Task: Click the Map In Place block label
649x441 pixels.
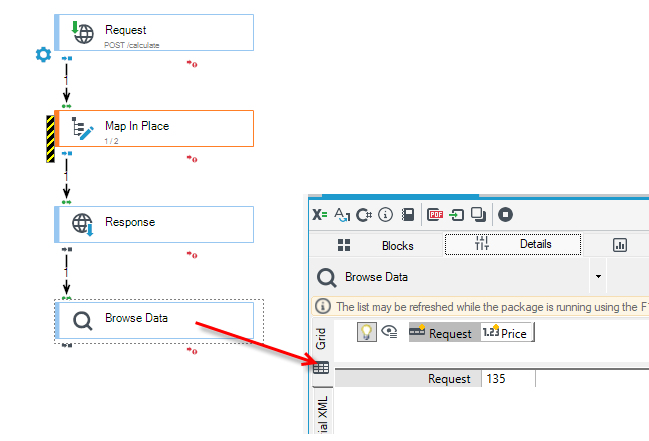Action: [x=137, y=126]
